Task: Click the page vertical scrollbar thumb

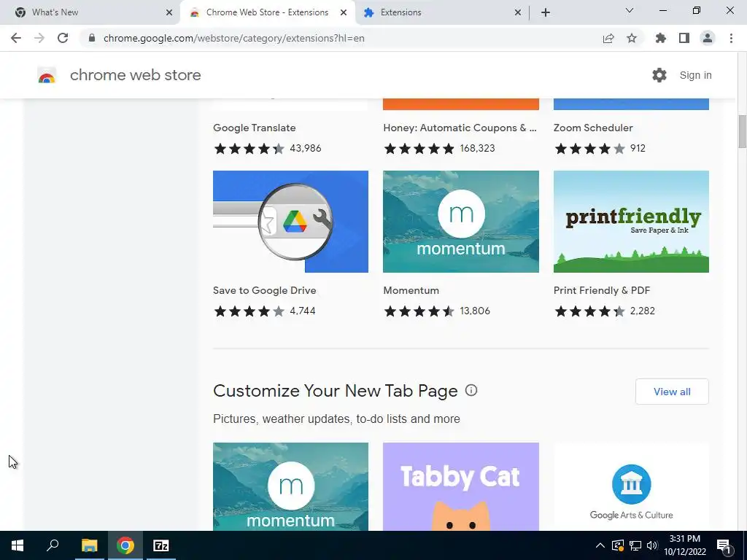Action: (x=742, y=131)
